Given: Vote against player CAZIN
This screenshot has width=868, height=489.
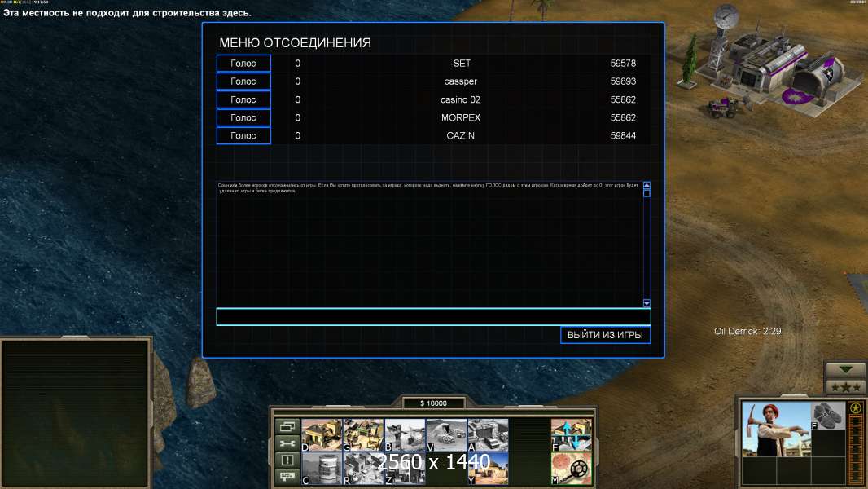Looking at the screenshot, I should [243, 135].
